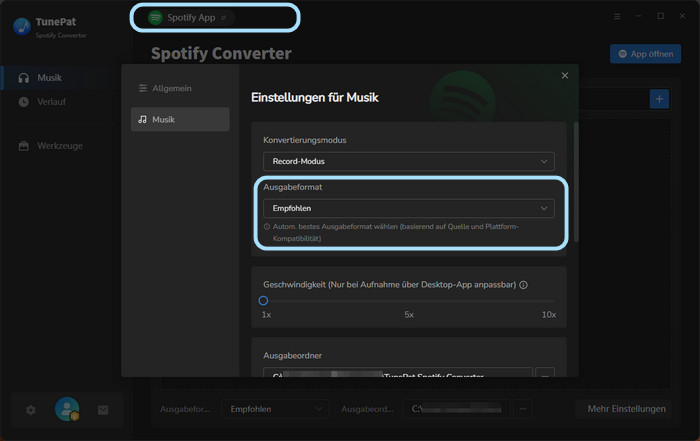Click the TunePat logo icon
700x441 pixels.
coord(21,27)
